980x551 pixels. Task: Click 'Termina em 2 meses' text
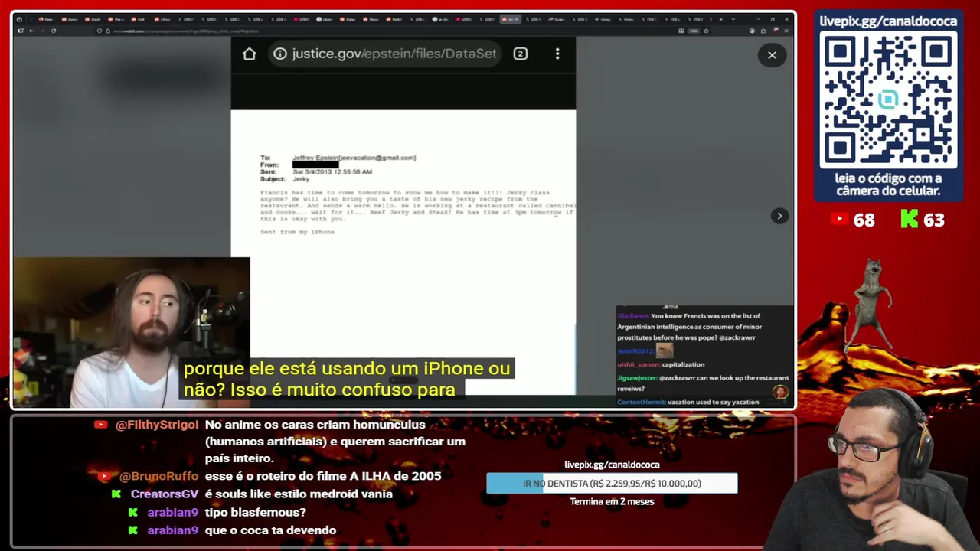tap(612, 502)
